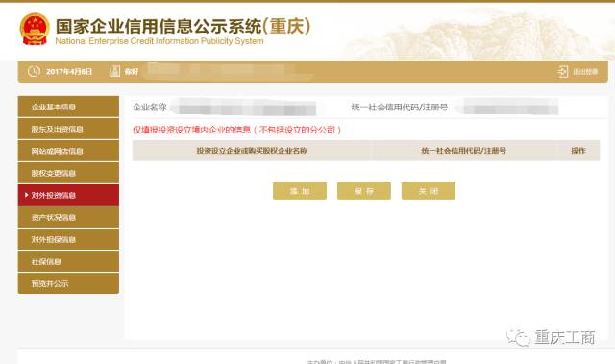
Task: Click the 关闭 button
Action: point(429,191)
